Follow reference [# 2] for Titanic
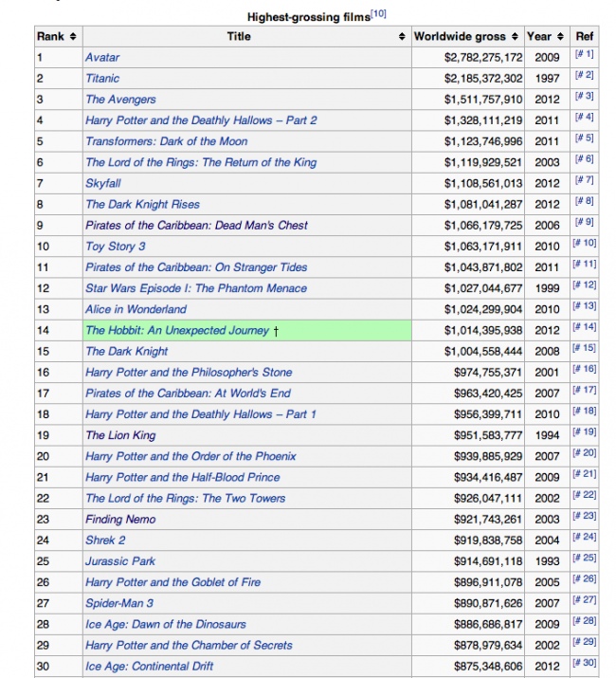616x678 pixels. point(585,75)
